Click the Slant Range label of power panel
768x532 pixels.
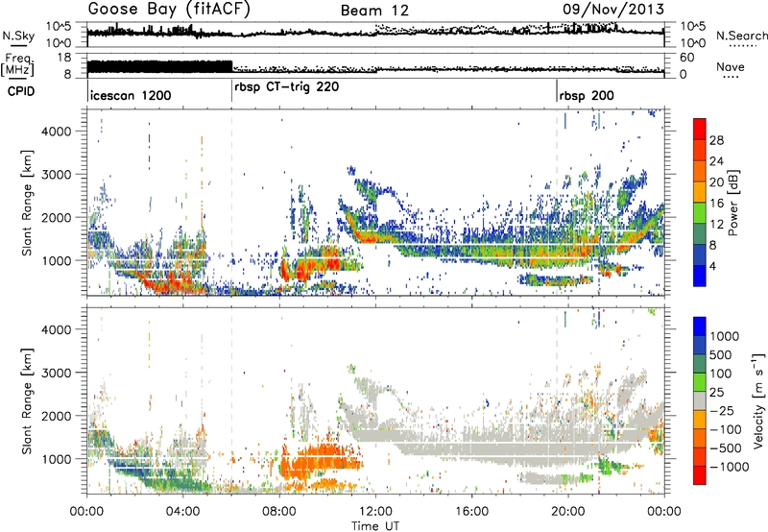(27, 203)
